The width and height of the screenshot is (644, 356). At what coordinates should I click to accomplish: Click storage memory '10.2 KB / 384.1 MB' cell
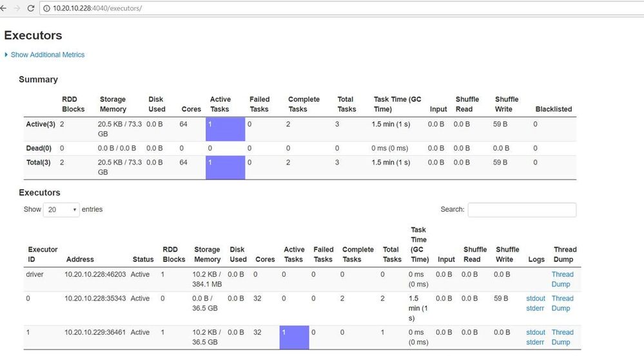click(206, 279)
